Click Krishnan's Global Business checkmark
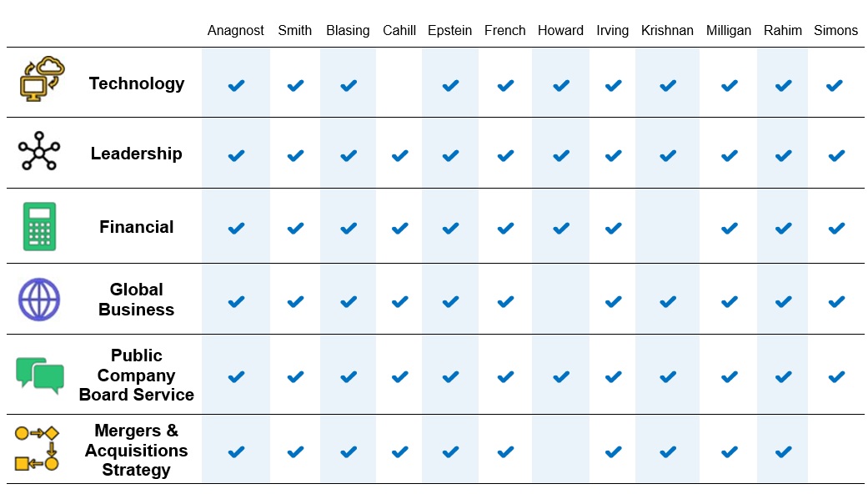This screenshot has width=868, height=494. coord(667,301)
